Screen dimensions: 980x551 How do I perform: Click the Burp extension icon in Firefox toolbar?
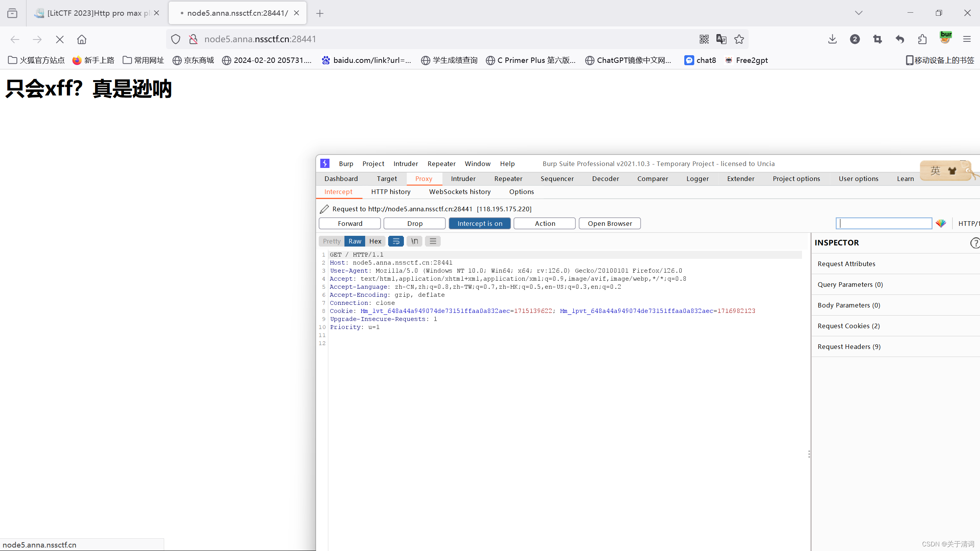coord(945,38)
